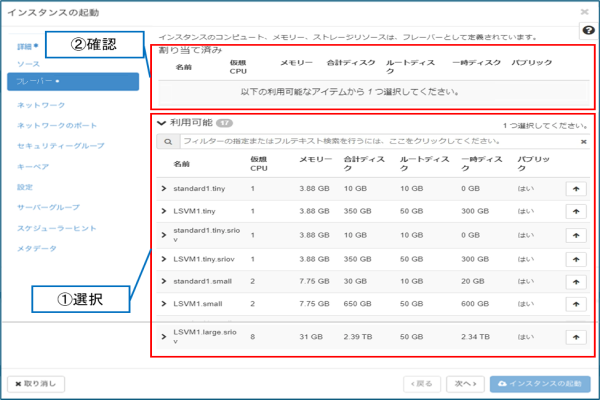Select standard1.small flavor via up arrow
Screen dimensions: 600x400
(x=577, y=283)
